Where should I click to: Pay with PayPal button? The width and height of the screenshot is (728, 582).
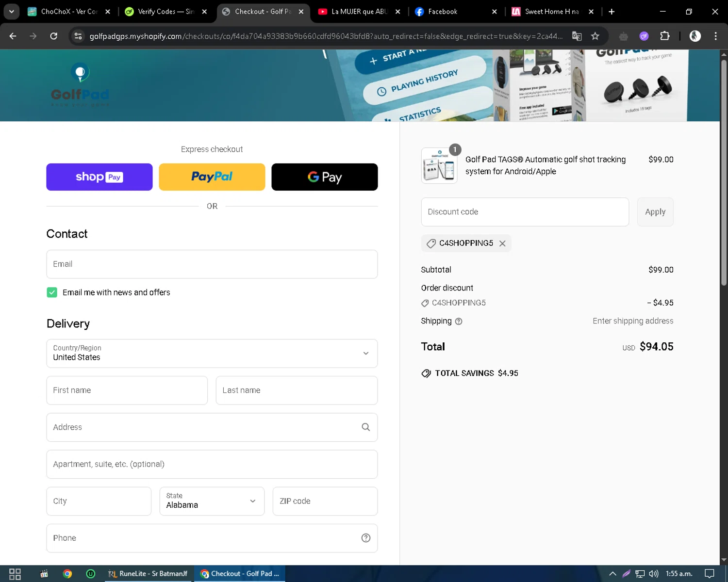pos(212,177)
